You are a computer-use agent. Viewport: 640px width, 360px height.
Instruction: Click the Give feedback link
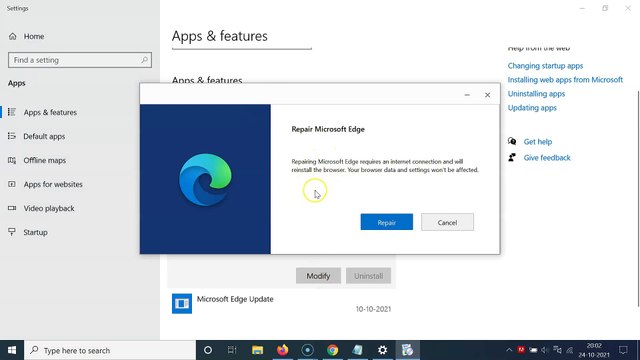click(x=547, y=158)
